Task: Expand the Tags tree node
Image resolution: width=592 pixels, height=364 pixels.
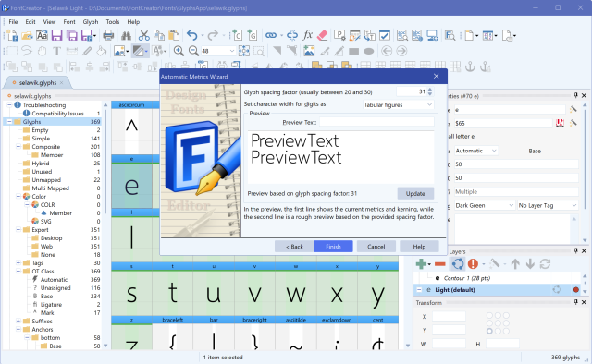Action: [18, 262]
